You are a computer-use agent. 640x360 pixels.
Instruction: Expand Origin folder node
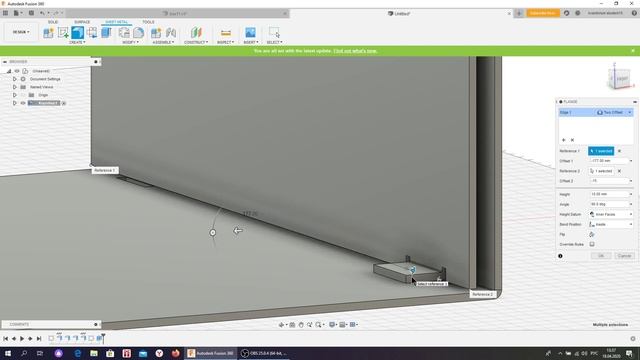[x=15, y=95]
